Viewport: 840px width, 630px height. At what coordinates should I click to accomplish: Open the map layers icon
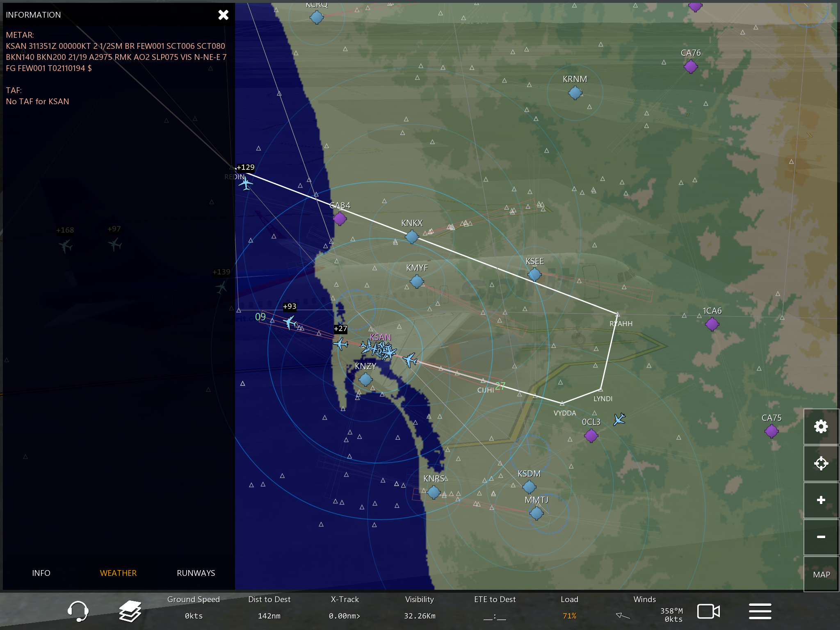130,611
